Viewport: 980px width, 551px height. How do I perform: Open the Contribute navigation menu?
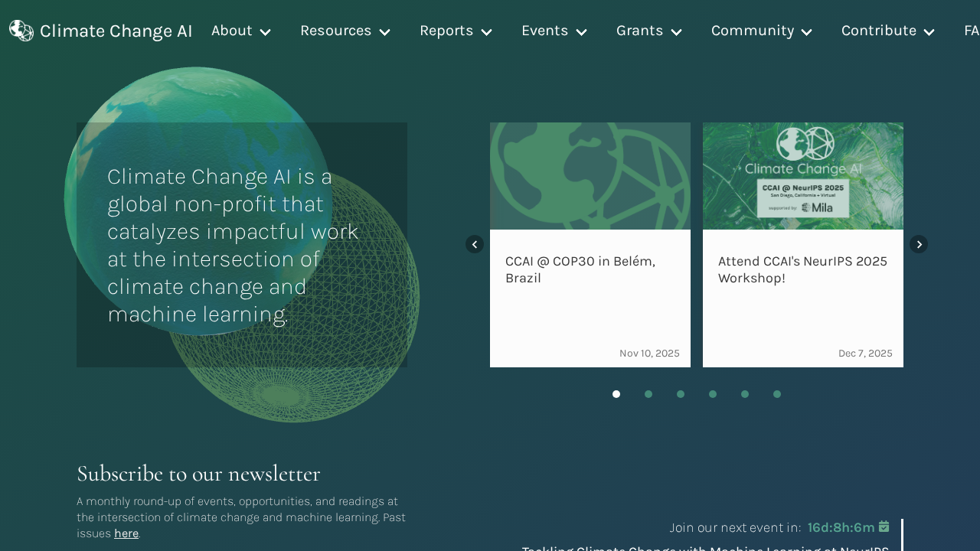point(887,31)
